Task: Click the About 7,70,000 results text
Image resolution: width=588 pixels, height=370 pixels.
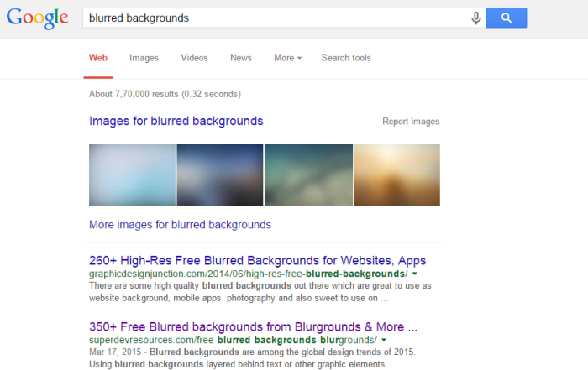Action: [165, 94]
